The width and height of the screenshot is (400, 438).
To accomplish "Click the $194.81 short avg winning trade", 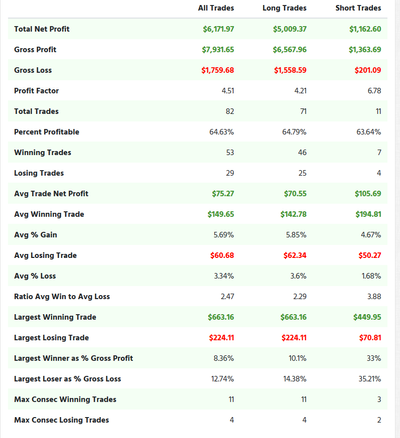I will [368, 214].
